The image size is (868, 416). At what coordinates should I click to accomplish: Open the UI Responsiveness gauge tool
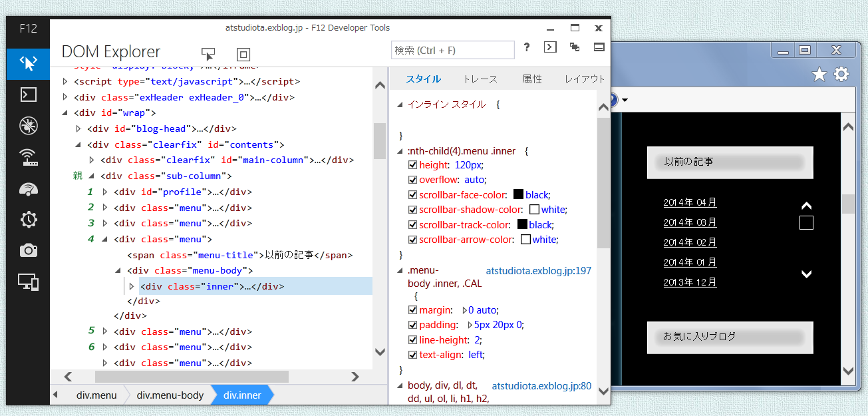[28, 188]
